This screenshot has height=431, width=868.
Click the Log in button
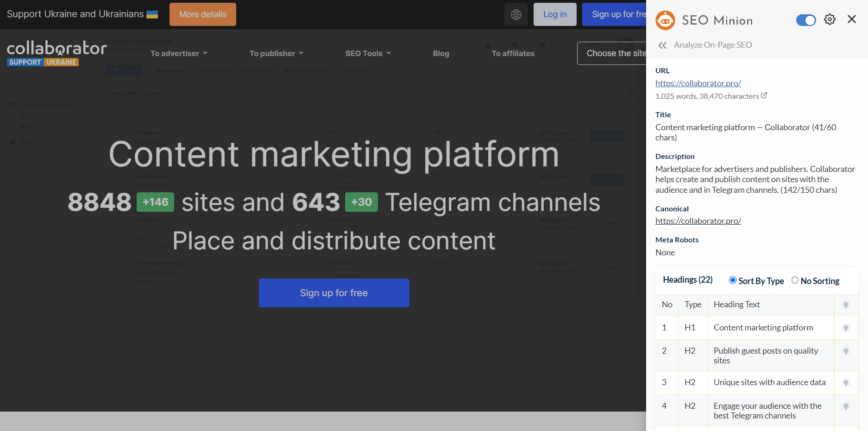(554, 14)
